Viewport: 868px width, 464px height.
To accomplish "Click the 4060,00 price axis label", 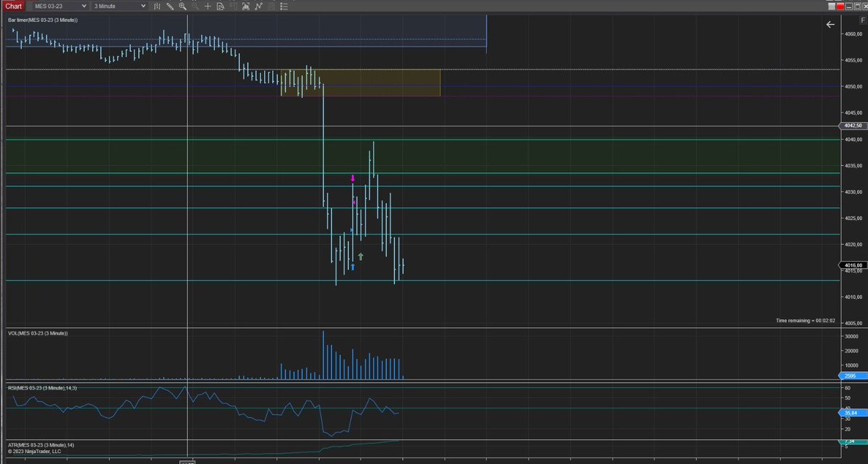I will [x=853, y=34].
